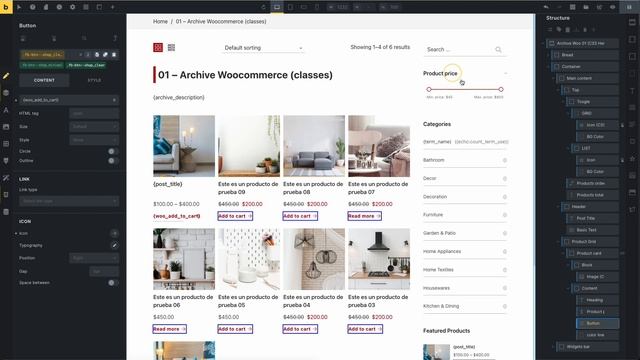640x360 pixels.
Task: Open the Default sorting dropdown
Action: tap(263, 48)
